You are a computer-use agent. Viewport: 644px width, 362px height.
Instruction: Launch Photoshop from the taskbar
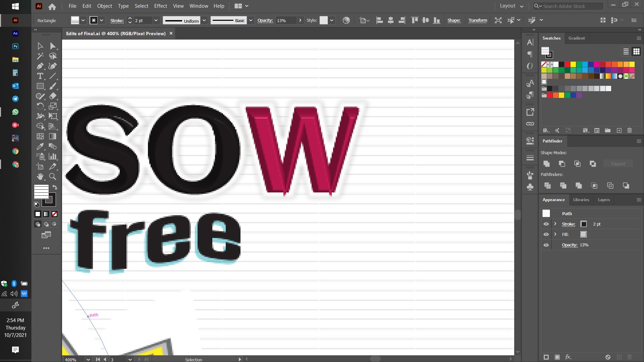[15, 46]
